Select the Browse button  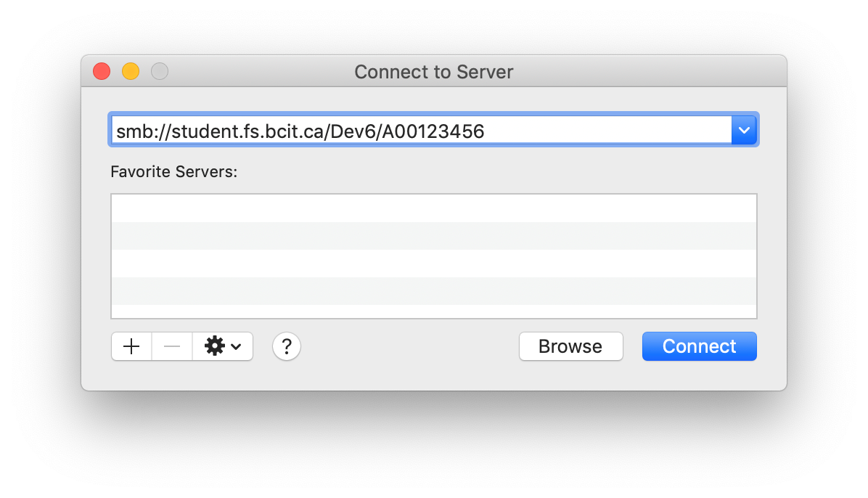570,346
